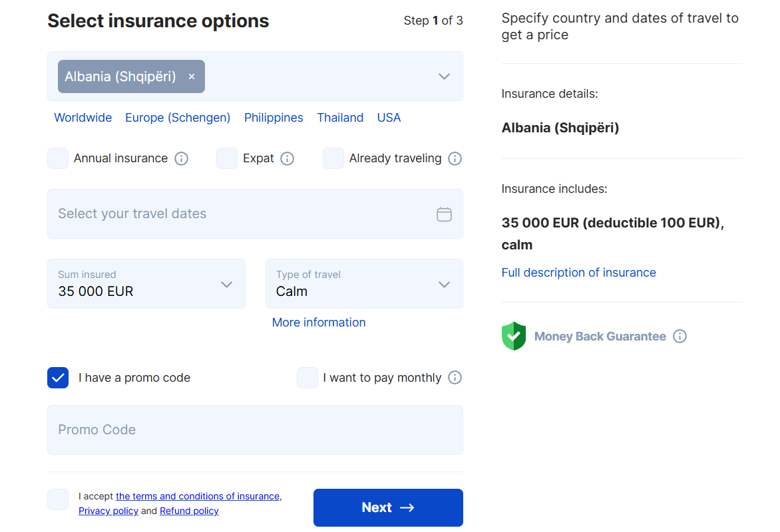Click the Expat info icon
780x532 pixels.
(x=287, y=158)
